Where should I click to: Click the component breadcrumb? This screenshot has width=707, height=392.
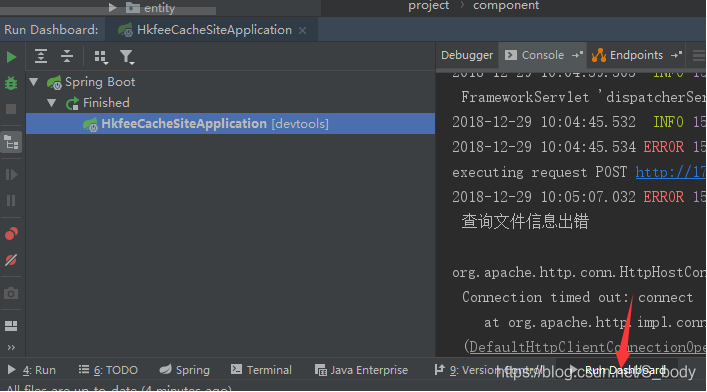point(506,5)
